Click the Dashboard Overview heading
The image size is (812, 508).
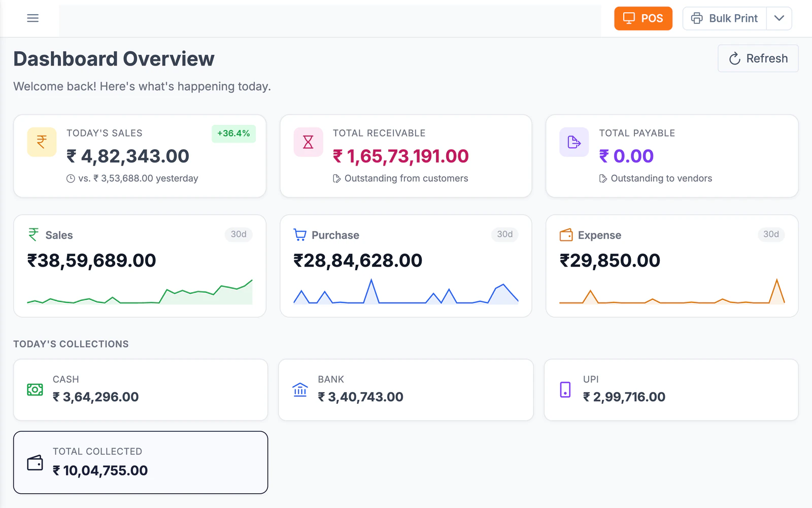(114, 59)
